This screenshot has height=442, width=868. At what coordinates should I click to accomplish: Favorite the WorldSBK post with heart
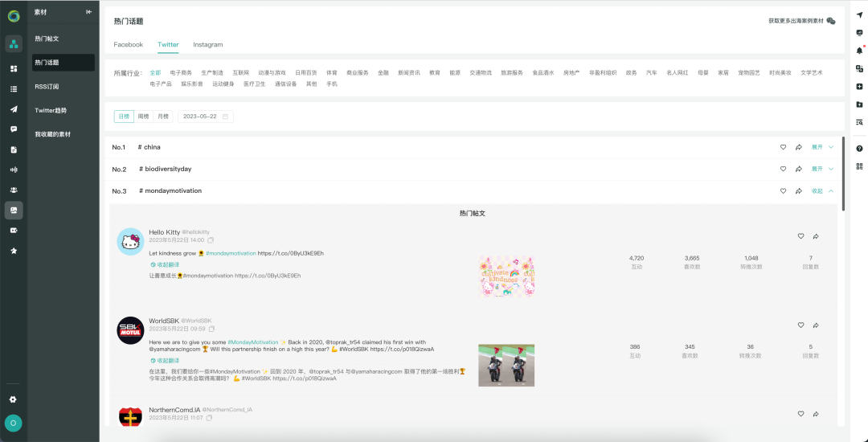(800, 325)
